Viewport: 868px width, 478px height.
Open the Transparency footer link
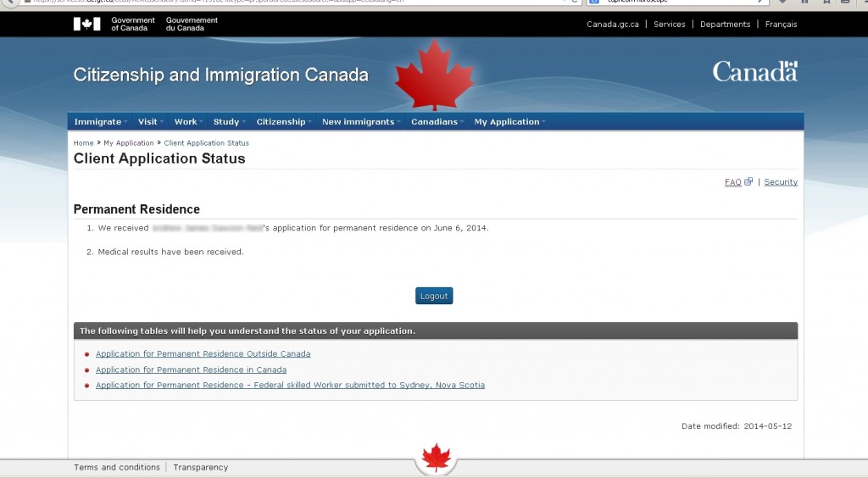(x=200, y=468)
